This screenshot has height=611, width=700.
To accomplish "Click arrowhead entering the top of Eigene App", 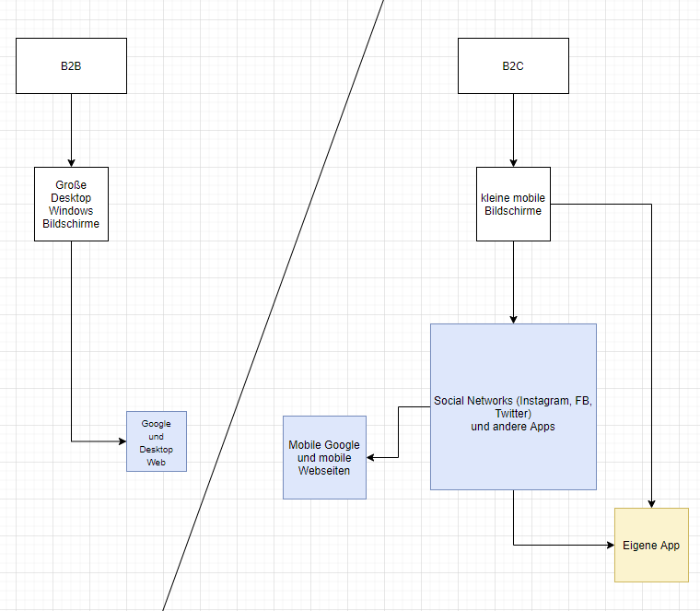I will click(x=651, y=502).
